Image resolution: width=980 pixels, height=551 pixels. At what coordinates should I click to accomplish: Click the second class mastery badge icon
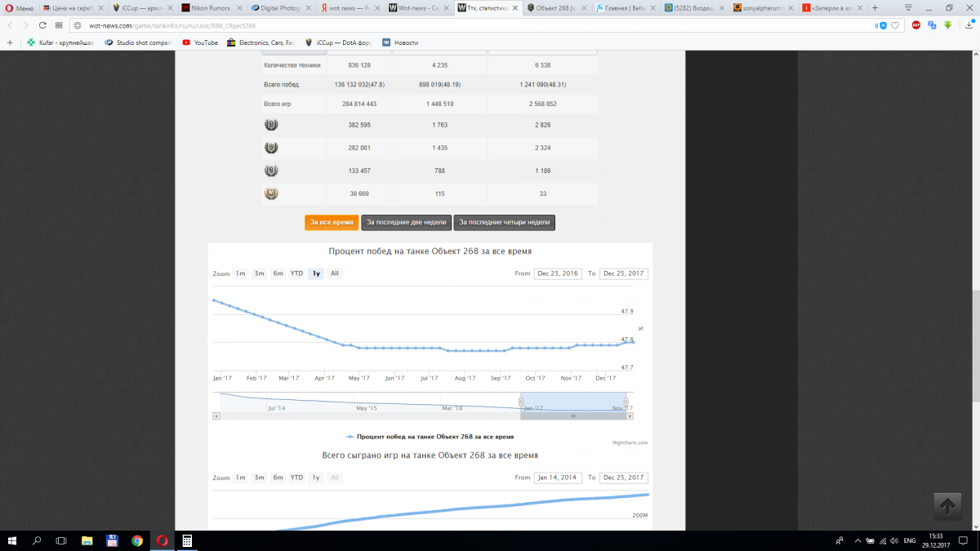point(271,148)
